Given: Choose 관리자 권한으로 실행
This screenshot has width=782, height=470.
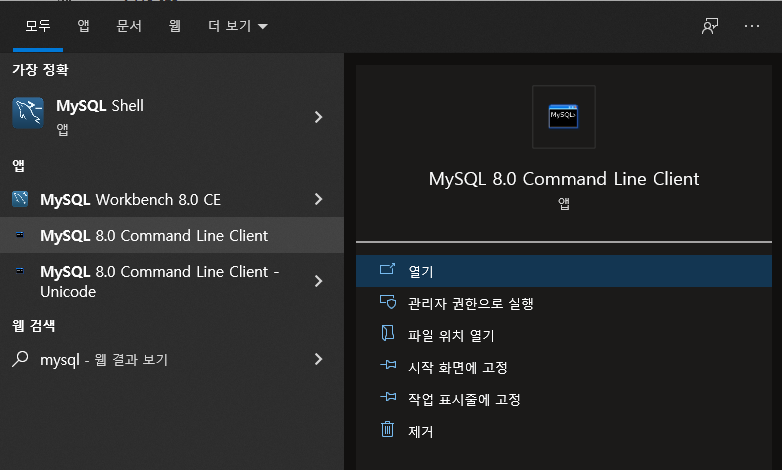Looking at the screenshot, I should pyautogui.click(x=564, y=303).
